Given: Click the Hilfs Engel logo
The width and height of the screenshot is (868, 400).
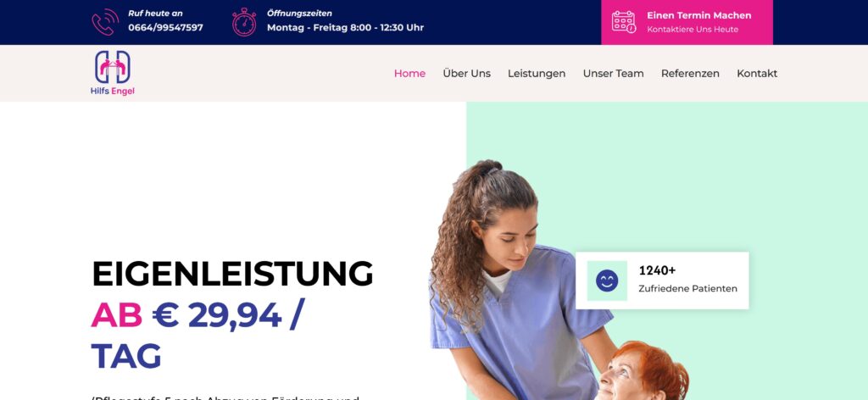Looking at the screenshot, I should click(113, 73).
